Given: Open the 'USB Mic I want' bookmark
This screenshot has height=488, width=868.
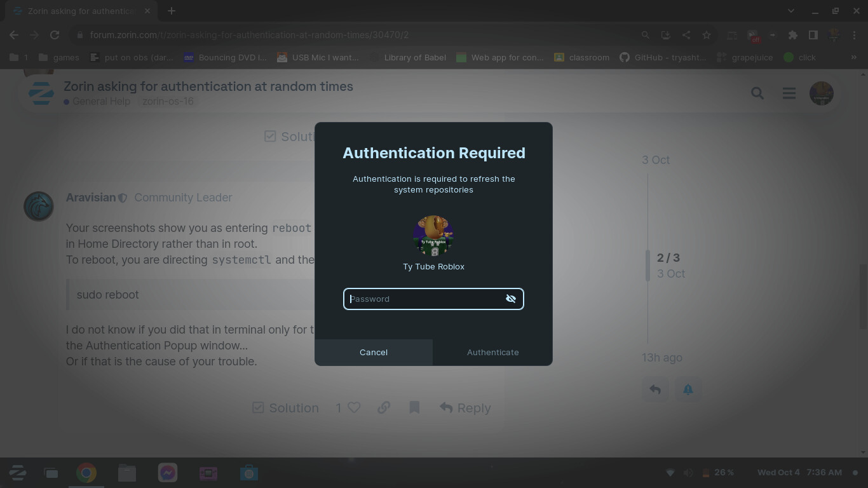Looking at the screenshot, I should [x=318, y=57].
